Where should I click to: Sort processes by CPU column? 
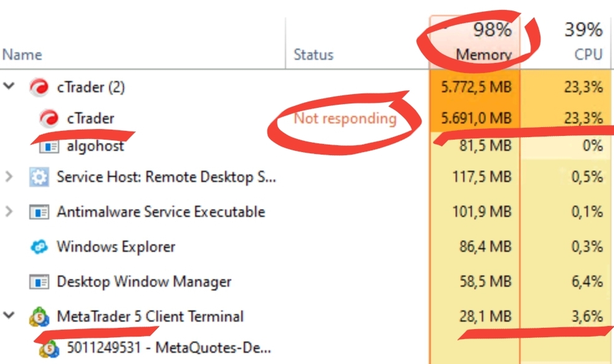(588, 55)
